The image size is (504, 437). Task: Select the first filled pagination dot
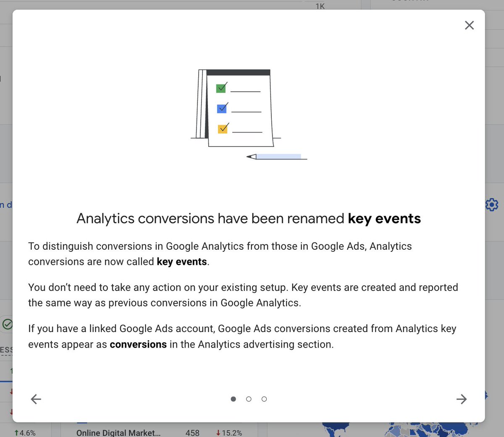[234, 399]
